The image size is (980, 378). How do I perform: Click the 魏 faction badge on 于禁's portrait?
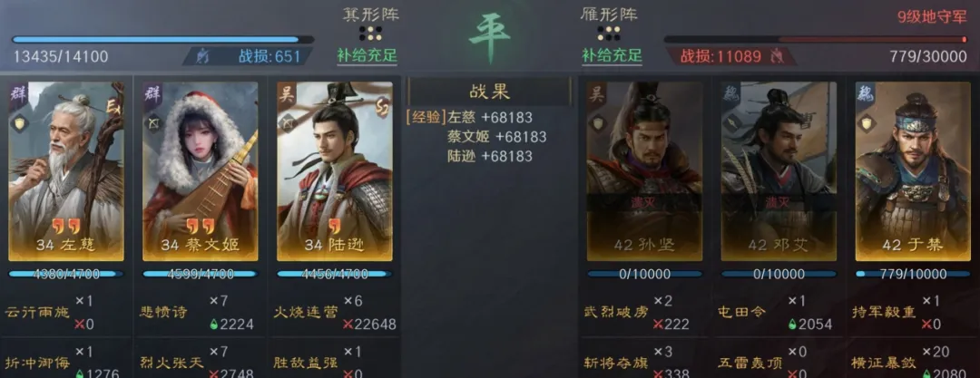[x=867, y=95]
